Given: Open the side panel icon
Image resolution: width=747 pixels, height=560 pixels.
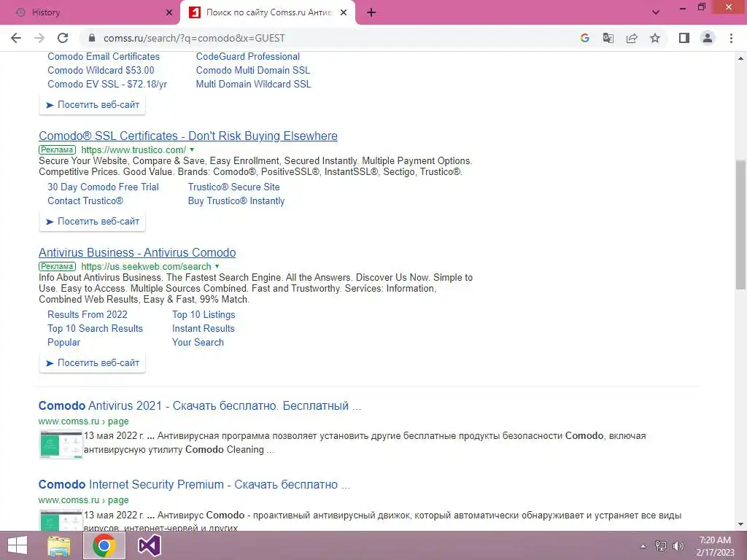Looking at the screenshot, I should tap(684, 38).
